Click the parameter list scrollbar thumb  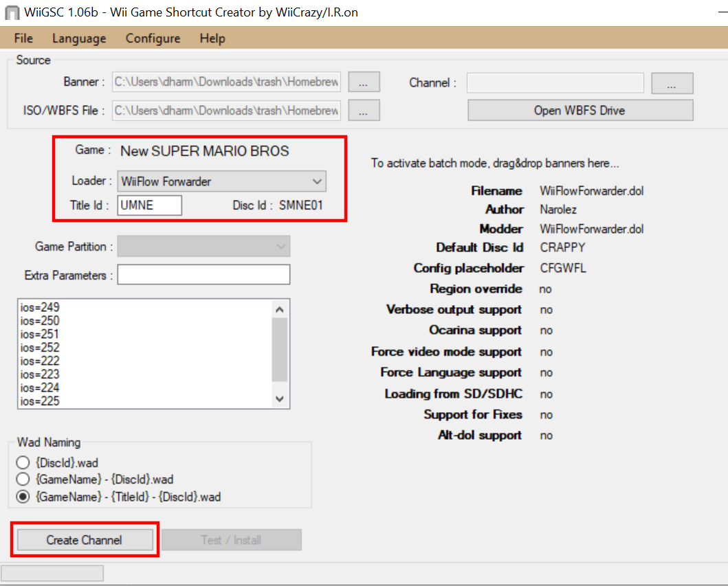click(x=280, y=350)
